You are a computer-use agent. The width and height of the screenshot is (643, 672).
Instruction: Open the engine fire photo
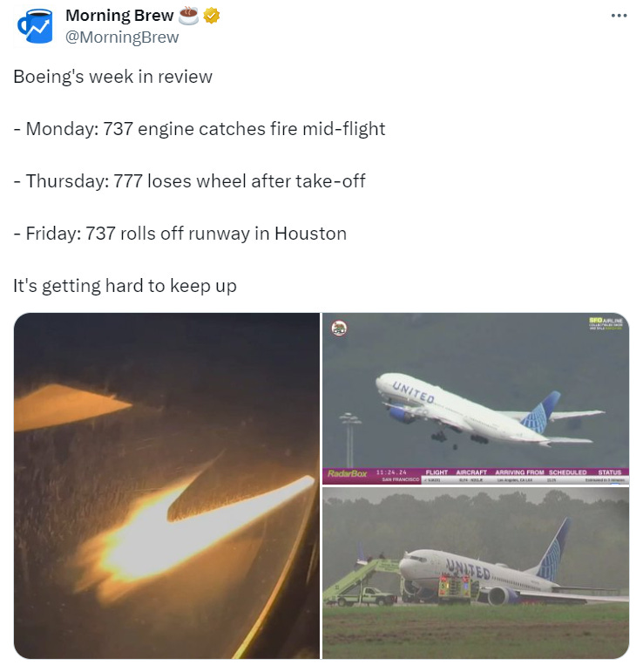click(x=166, y=485)
